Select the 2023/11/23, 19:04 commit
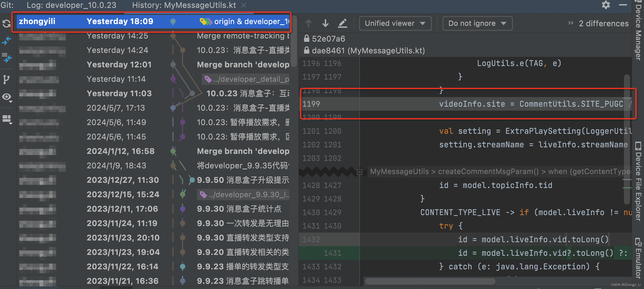Screen dimensions: 644x289 (x=153, y=252)
